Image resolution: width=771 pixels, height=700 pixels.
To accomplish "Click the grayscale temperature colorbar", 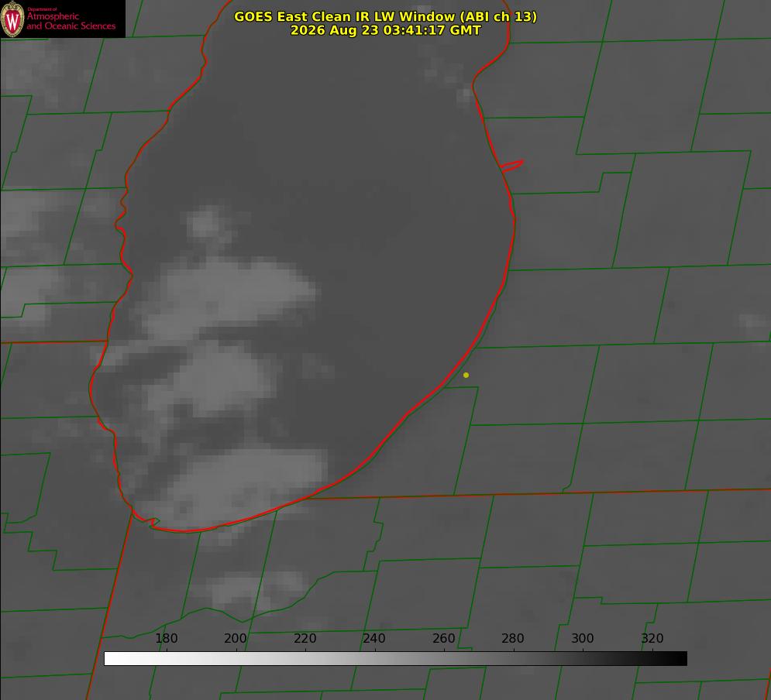I will (395, 658).
